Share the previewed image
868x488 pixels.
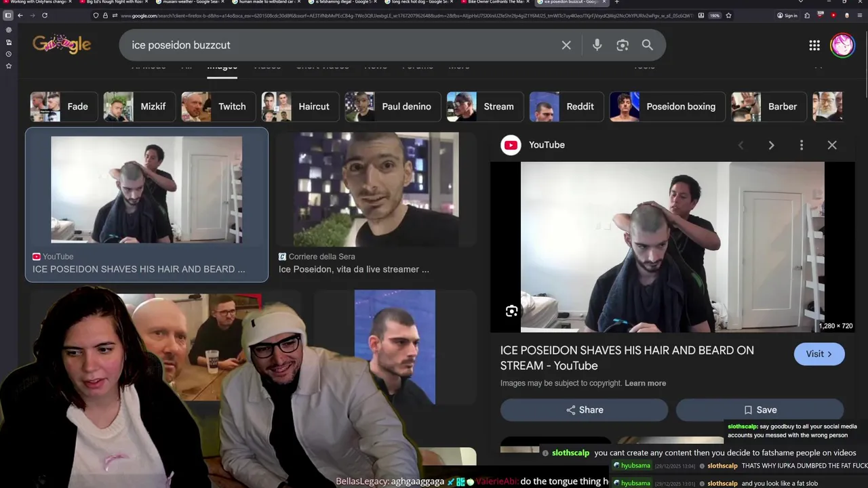coord(584,409)
